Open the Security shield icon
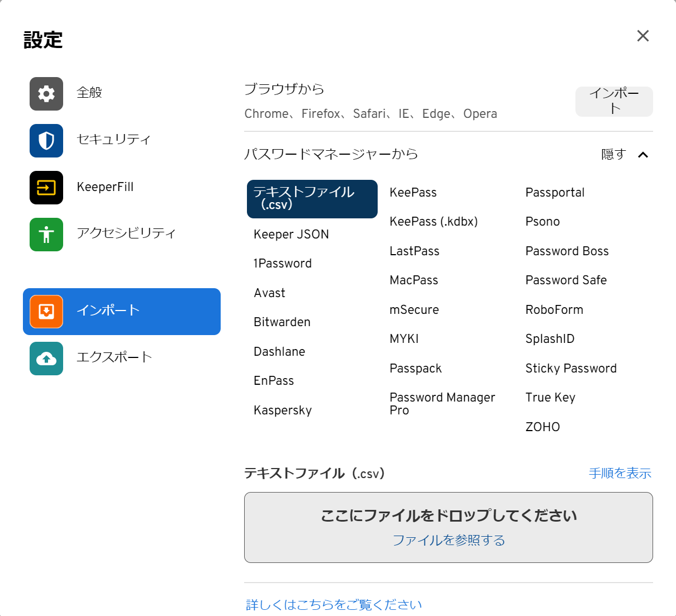The image size is (676, 616). [46, 141]
